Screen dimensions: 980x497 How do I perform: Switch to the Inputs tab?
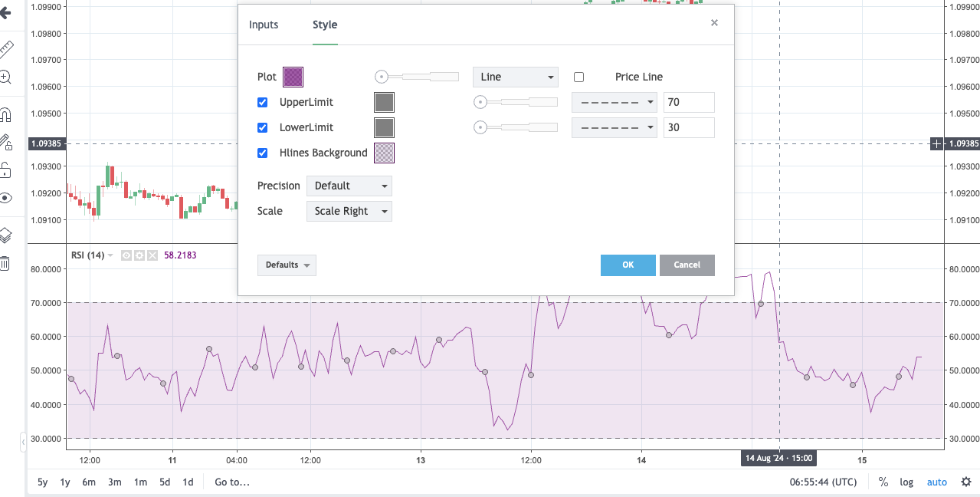point(264,25)
